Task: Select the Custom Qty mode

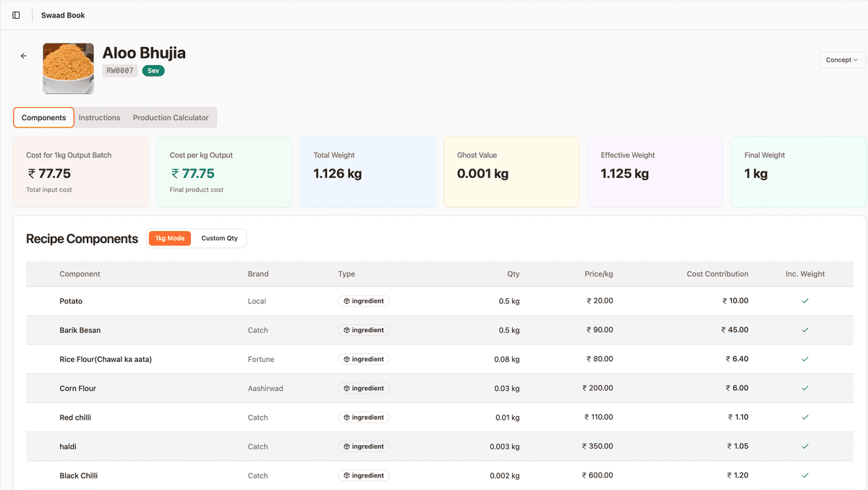Action: (x=219, y=238)
